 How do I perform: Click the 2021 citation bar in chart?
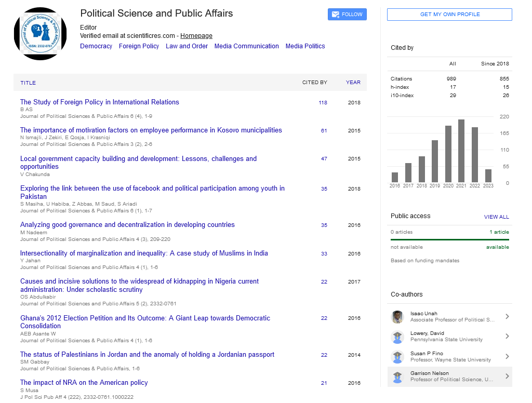click(x=461, y=151)
